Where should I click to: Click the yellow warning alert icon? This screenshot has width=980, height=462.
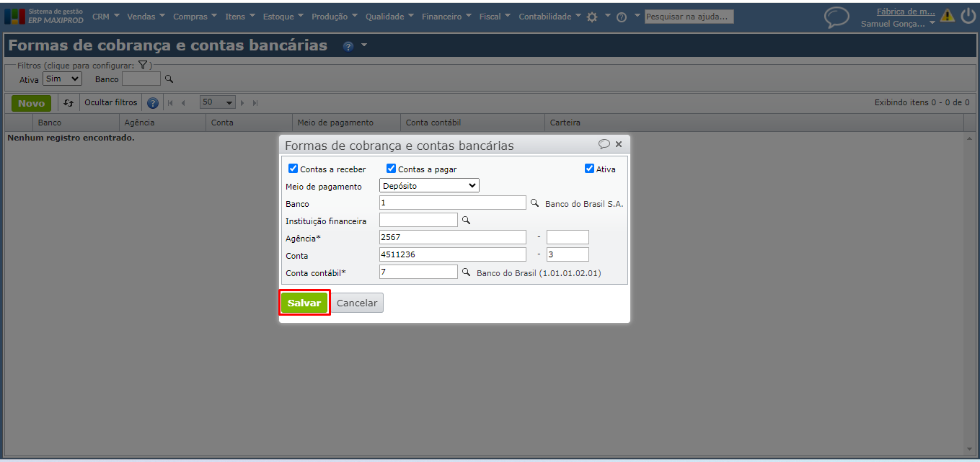pos(947,16)
